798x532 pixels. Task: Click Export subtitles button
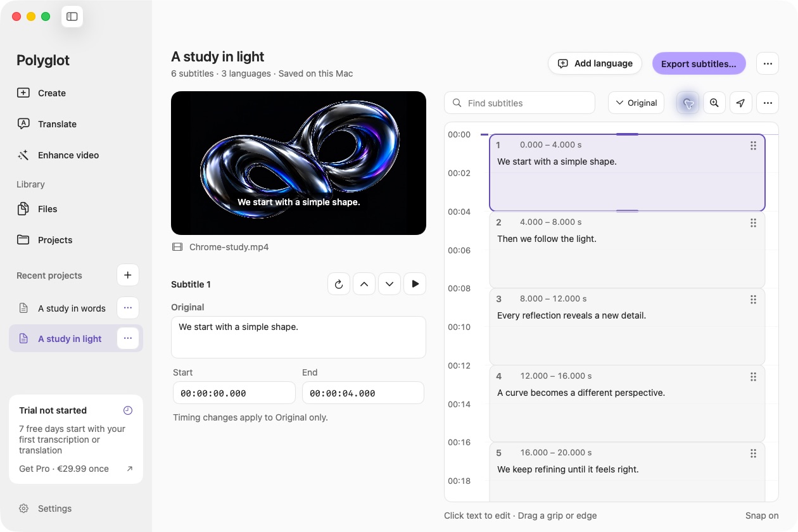pyautogui.click(x=699, y=63)
